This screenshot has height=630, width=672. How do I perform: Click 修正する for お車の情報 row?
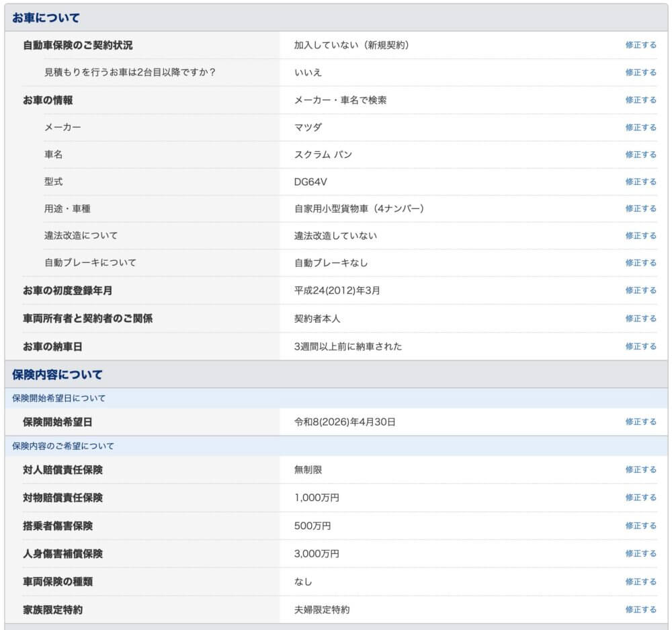coord(640,100)
